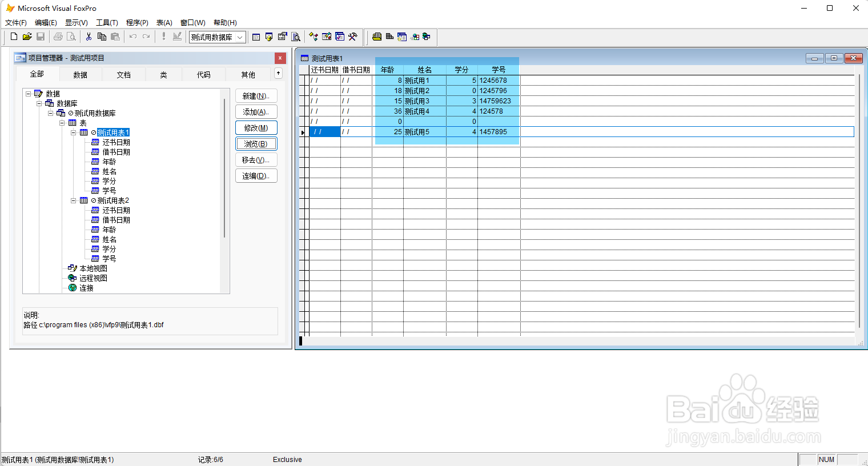Click the Copy toolbar icon
The width and height of the screenshot is (868, 466).
pyautogui.click(x=102, y=37)
